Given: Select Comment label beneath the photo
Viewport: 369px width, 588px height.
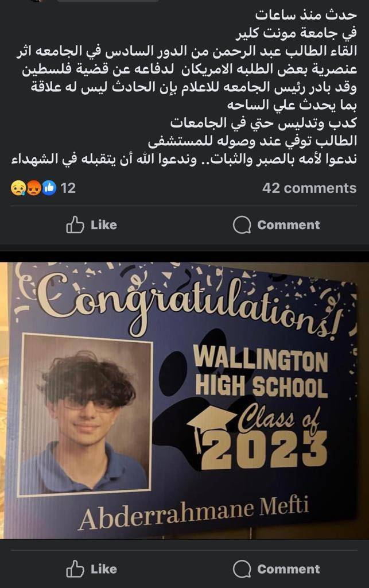Looking at the screenshot, I should [x=289, y=569].
